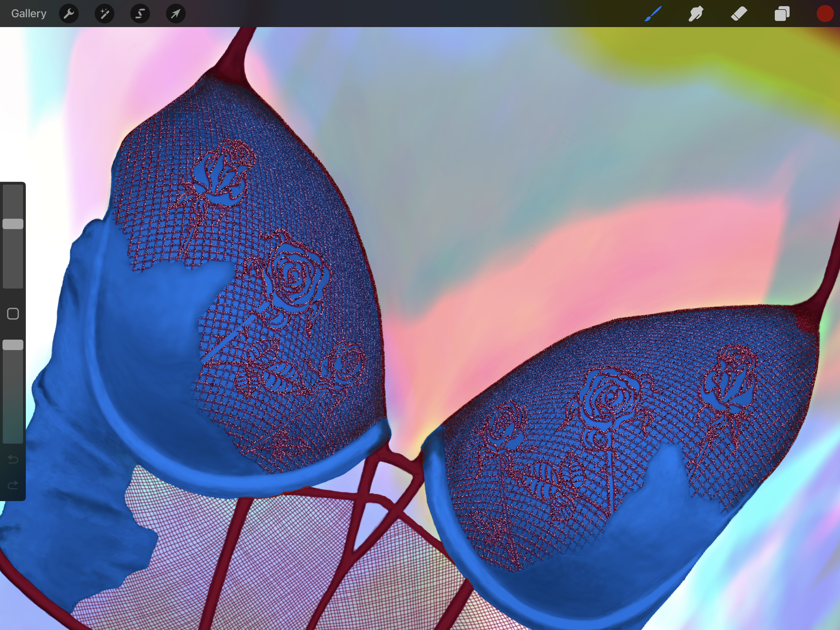840x630 pixels.
Task: Tap the square modify button in sidebar
Action: 13,314
